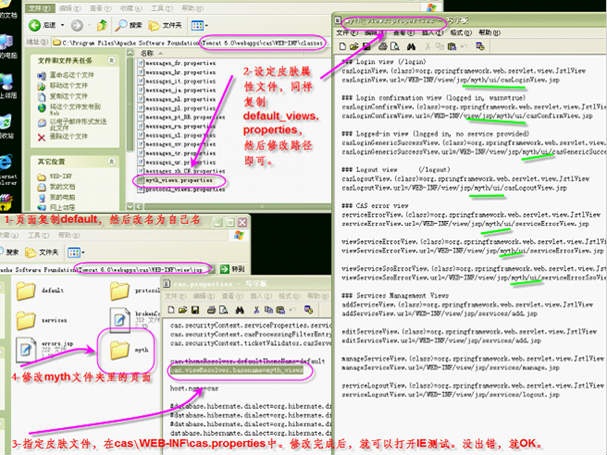This screenshot has height=455, width=607.
Task: Sort files by the 名称 column header
Action: pyautogui.click(x=147, y=53)
